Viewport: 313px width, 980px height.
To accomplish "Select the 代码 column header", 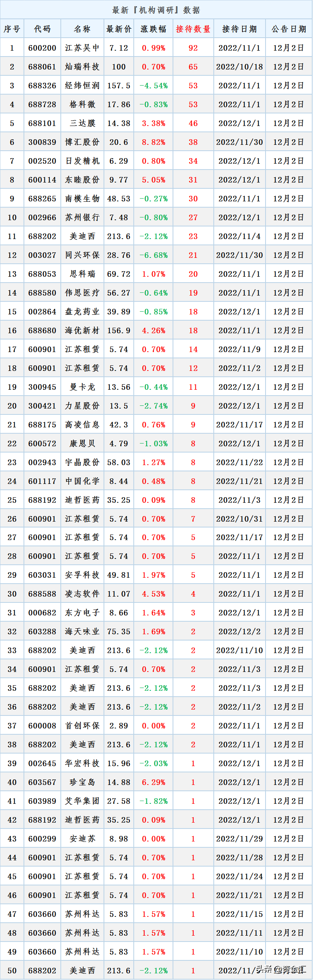I will click(42, 29).
